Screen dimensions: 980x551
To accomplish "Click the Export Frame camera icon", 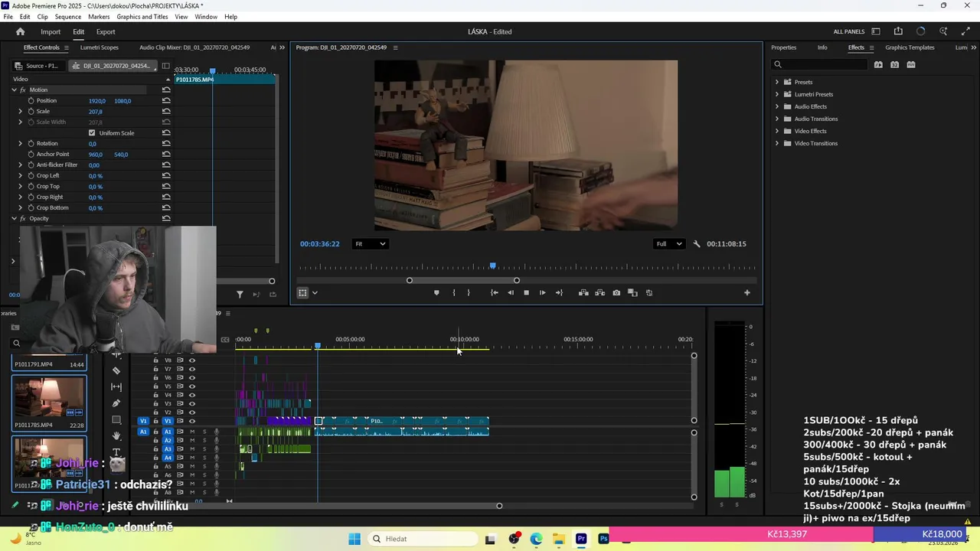I will (x=616, y=292).
